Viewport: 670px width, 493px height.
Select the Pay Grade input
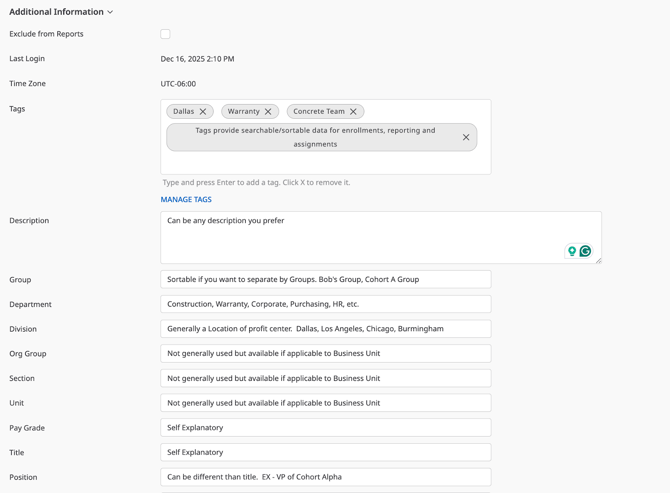coord(325,428)
